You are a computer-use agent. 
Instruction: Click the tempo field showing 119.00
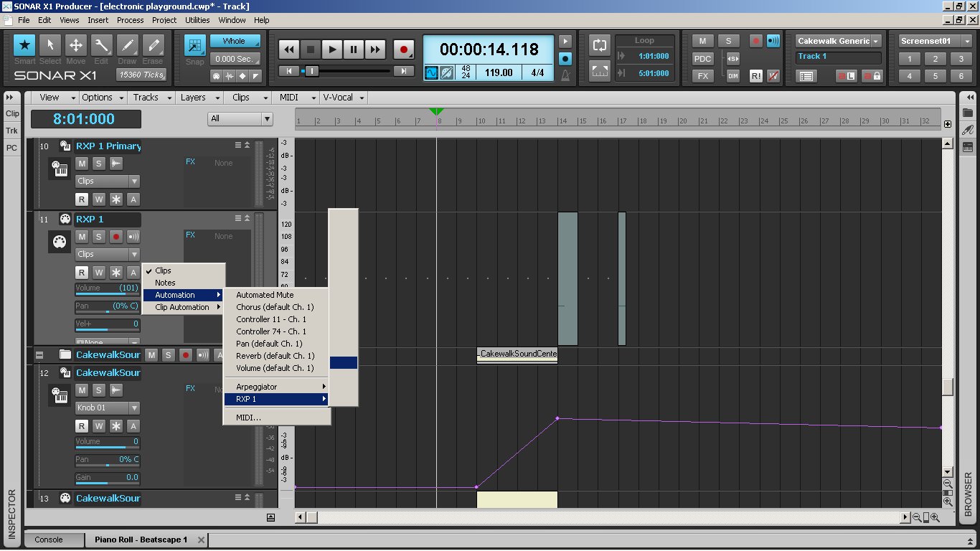pyautogui.click(x=499, y=72)
